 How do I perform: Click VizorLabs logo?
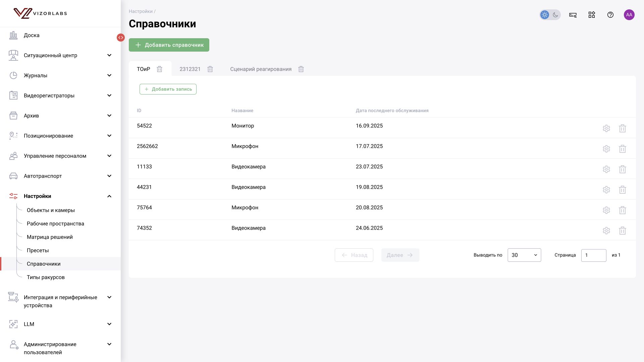(40, 13)
